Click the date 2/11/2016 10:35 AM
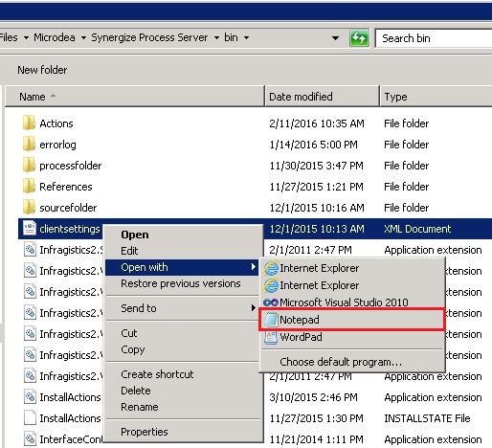This screenshot has height=448, width=492. 317,123
